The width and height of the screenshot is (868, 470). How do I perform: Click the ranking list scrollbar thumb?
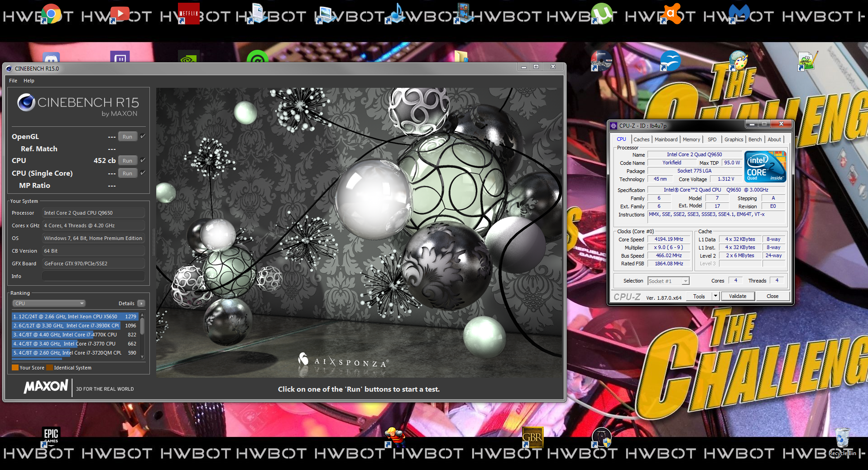142,326
